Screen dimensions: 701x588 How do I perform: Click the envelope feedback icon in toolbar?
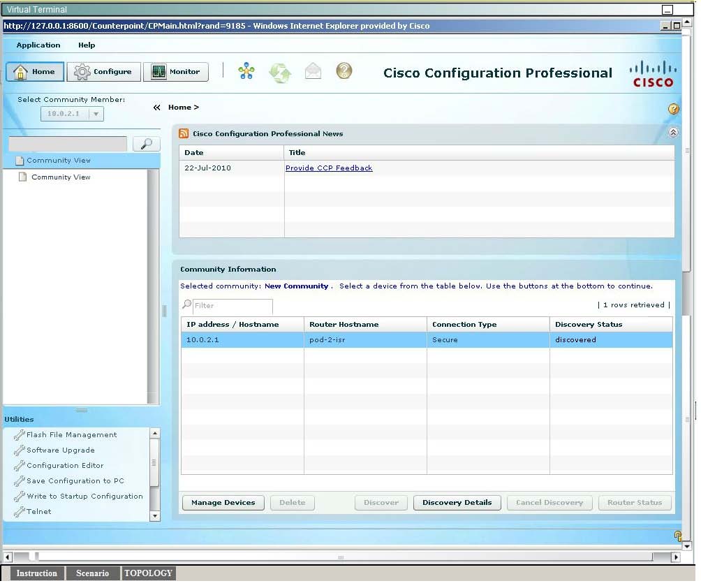[313, 71]
